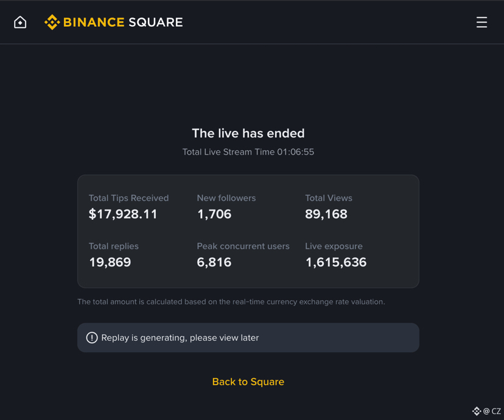504x420 pixels.
Task: Click the Binance diamond logo icon
Action: (x=52, y=23)
